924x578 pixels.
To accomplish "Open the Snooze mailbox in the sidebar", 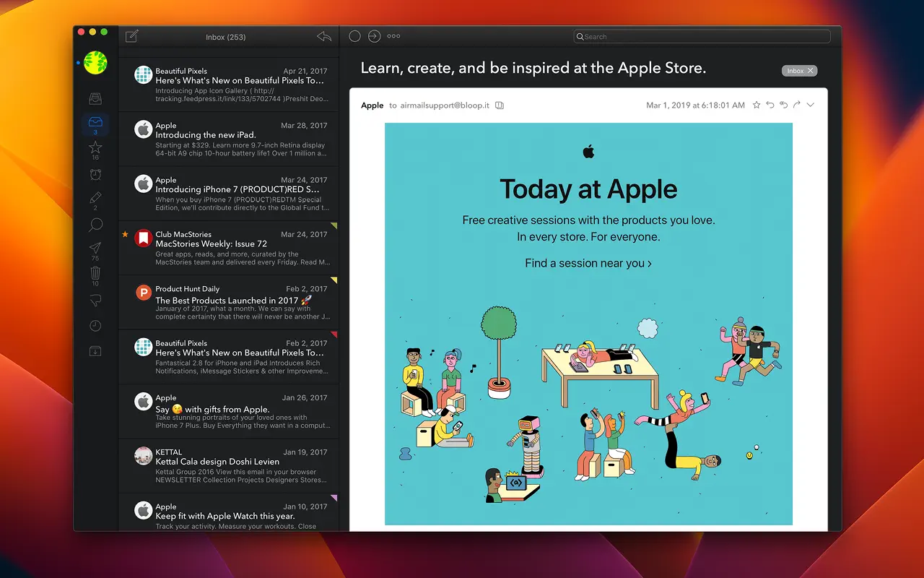I will (95, 174).
